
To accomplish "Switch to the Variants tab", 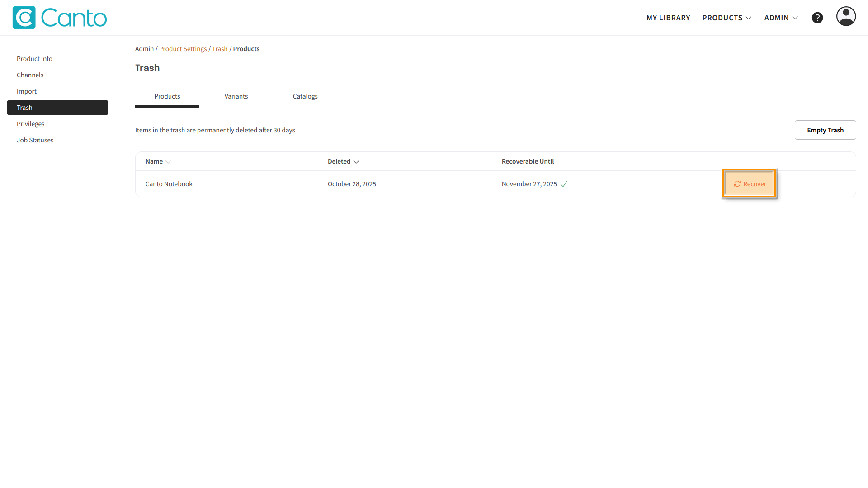I will (236, 96).
